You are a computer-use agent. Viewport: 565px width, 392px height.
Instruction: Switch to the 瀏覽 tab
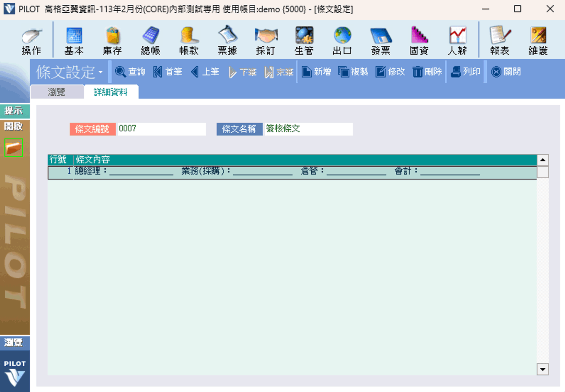(x=57, y=92)
